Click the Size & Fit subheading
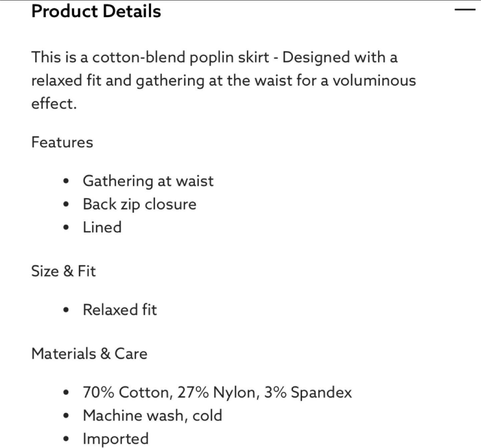Image resolution: width=481 pixels, height=448 pixels. (63, 271)
